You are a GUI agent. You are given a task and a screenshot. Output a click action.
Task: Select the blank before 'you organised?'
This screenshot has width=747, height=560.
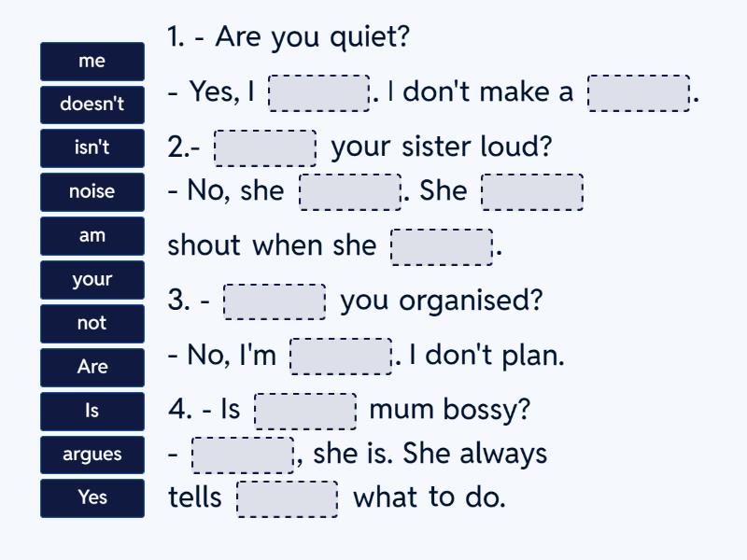pos(275,302)
